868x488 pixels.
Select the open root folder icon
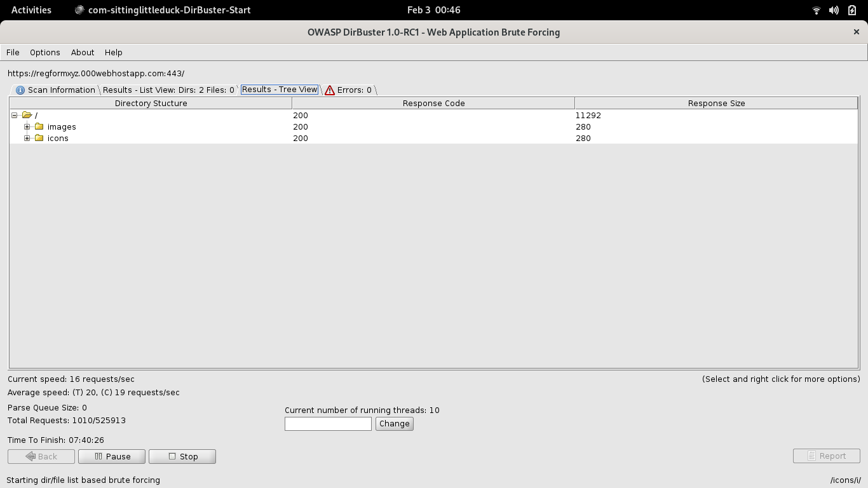[27, 115]
